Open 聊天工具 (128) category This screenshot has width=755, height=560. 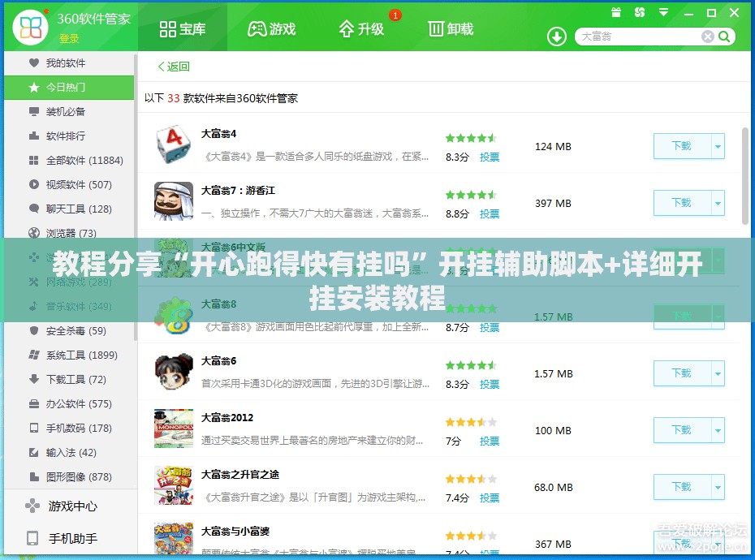point(69,209)
